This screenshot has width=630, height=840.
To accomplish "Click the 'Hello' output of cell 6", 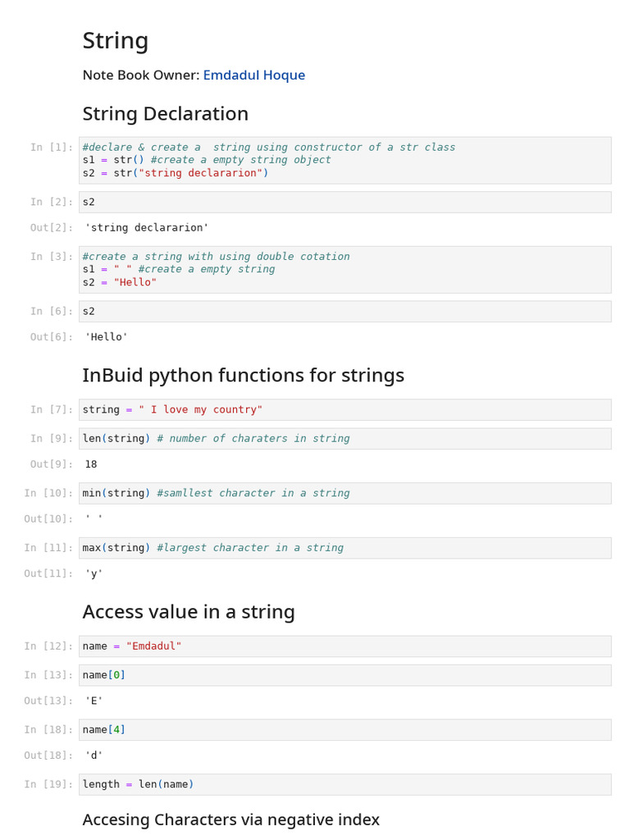I will (107, 337).
